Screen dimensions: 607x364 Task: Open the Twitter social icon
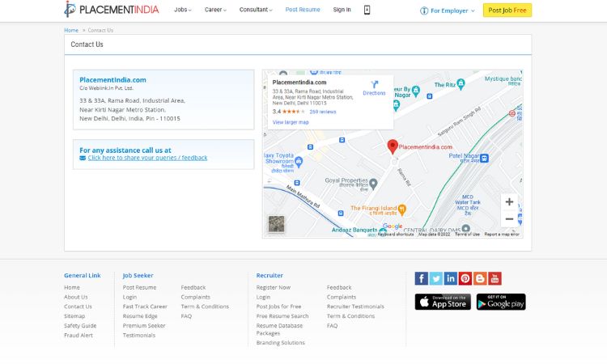[436, 278]
